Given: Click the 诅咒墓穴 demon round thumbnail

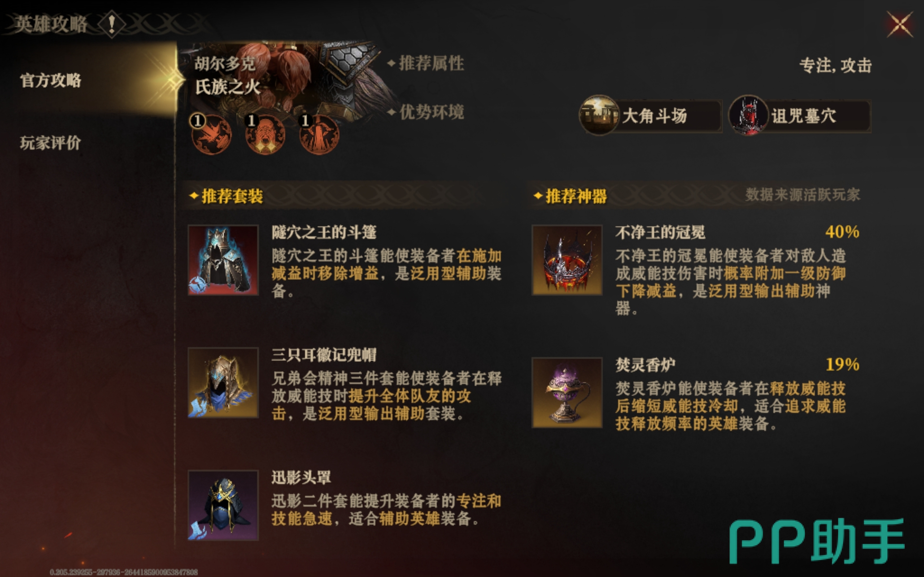Looking at the screenshot, I should click(x=748, y=115).
